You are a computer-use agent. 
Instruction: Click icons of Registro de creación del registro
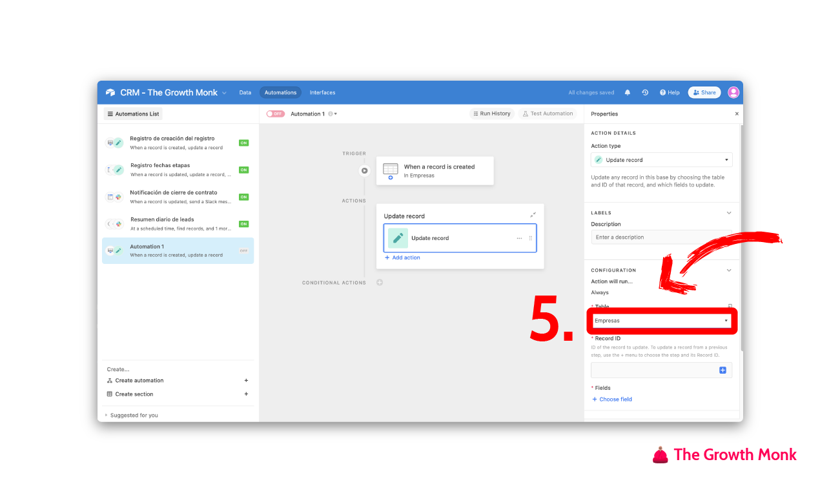point(114,143)
